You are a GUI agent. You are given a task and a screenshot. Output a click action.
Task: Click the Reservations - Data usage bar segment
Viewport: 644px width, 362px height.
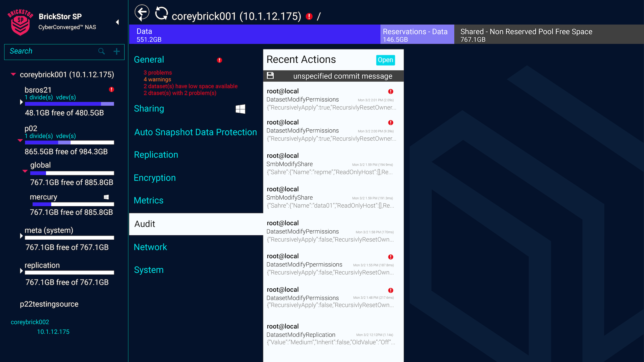[x=417, y=35]
